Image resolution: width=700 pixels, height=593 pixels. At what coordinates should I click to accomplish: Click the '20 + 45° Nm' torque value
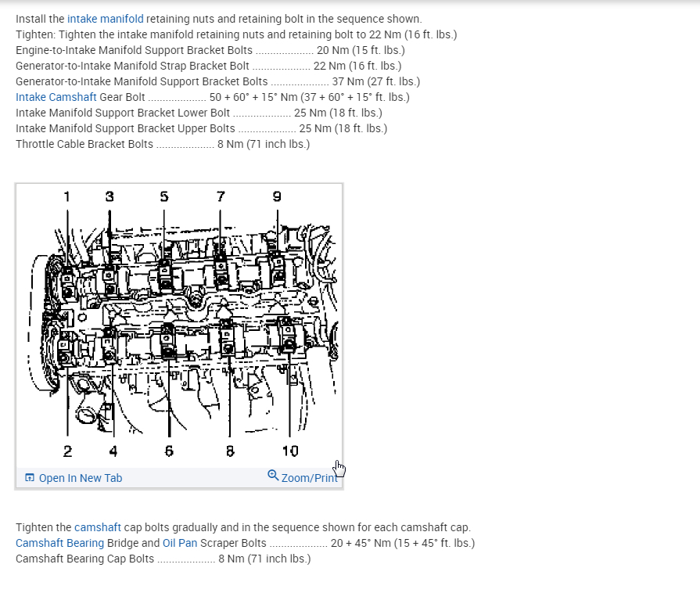click(361, 543)
